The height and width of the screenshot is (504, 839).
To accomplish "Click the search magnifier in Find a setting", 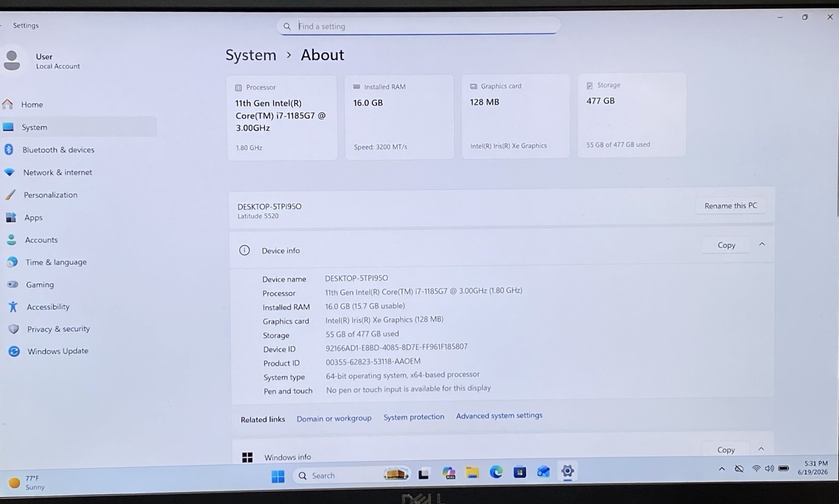I will [x=287, y=26].
